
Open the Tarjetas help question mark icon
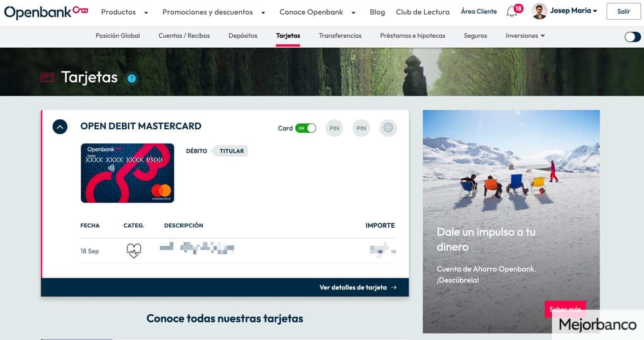coord(132,79)
